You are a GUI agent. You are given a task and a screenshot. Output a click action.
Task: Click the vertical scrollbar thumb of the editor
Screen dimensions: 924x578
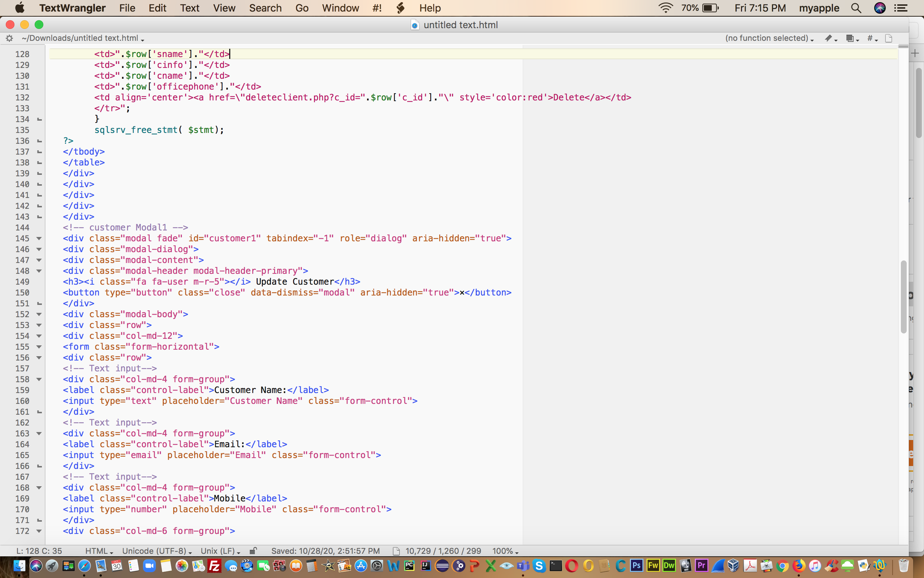[x=903, y=297]
